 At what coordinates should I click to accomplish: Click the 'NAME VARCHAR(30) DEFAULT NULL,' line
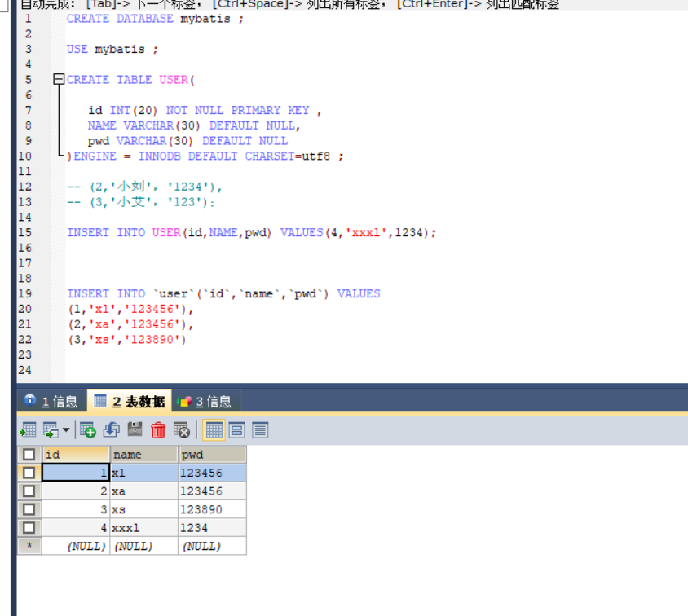194,125
